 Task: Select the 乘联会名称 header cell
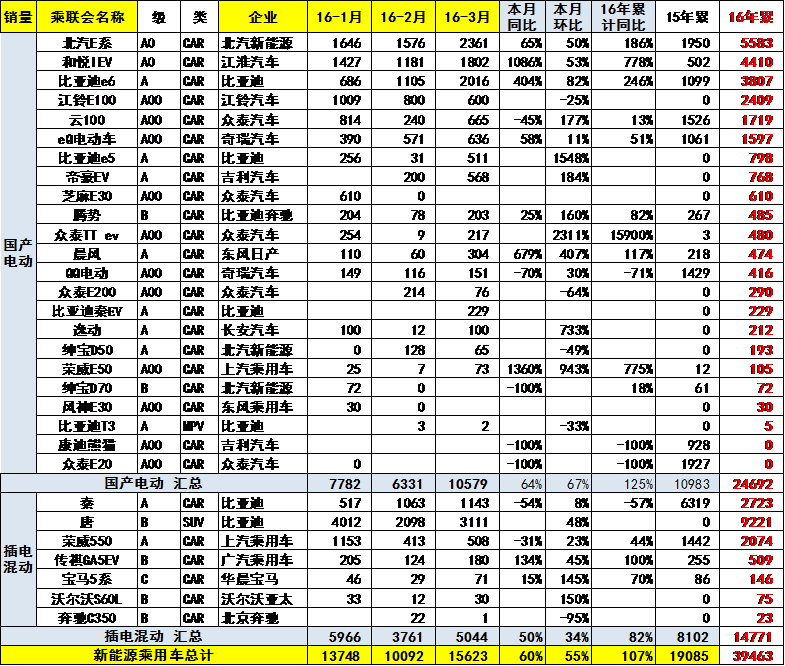click(x=87, y=17)
